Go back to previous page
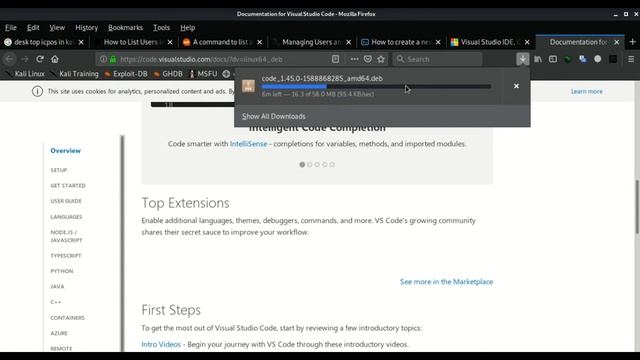 point(9,59)
